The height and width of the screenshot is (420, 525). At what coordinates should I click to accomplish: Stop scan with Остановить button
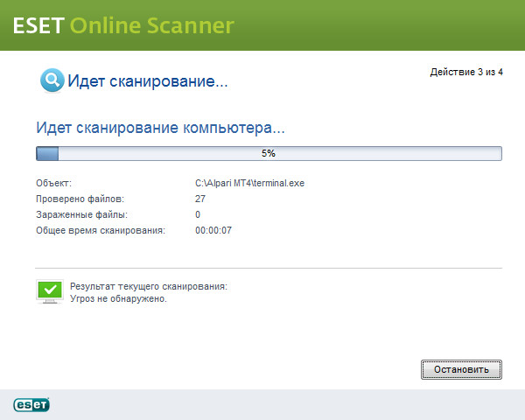461,369
